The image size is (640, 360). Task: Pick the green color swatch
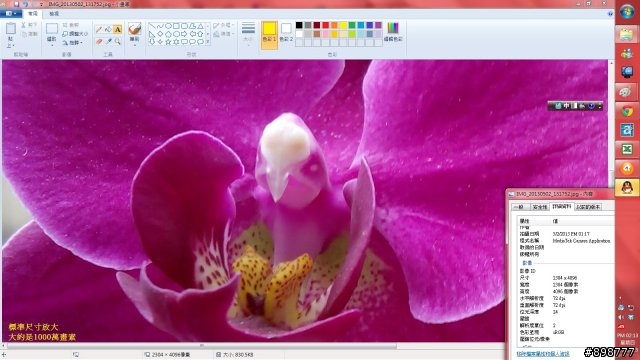point(352,25)
